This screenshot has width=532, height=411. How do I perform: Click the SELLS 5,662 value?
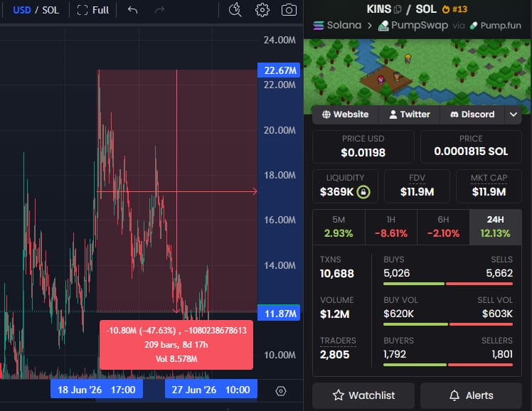pyautogui.click(x=499, y=273)
